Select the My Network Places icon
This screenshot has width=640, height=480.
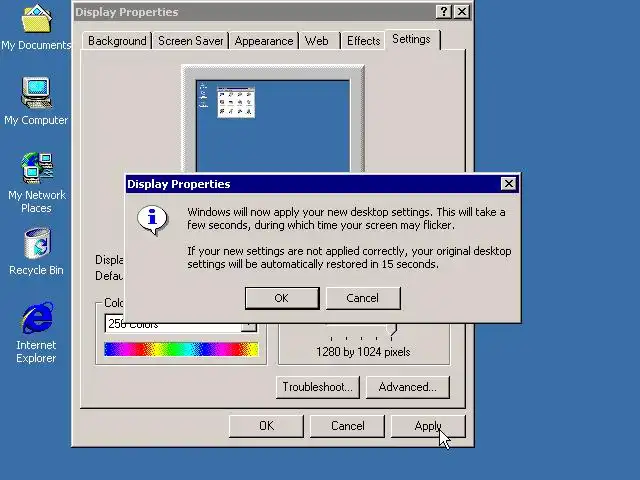(x=36, y=182)
